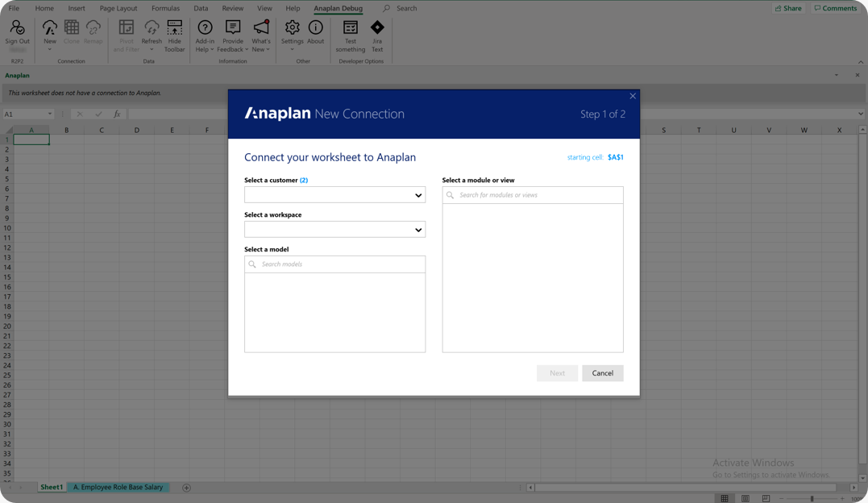868x503 pixels.
Task: Close the New Connection dialog with X
Action: [x=633, y=96]
